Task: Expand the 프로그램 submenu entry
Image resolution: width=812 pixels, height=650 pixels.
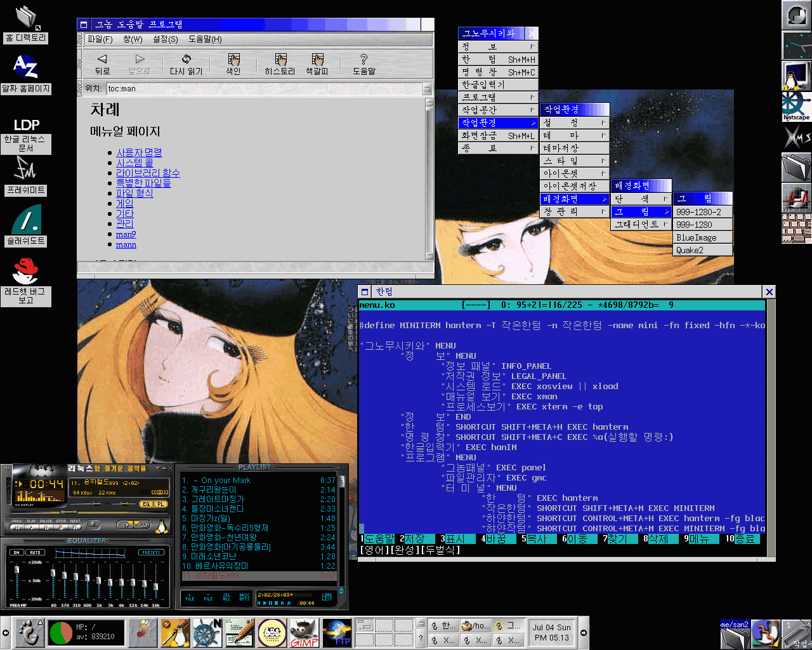Action: 497,97
